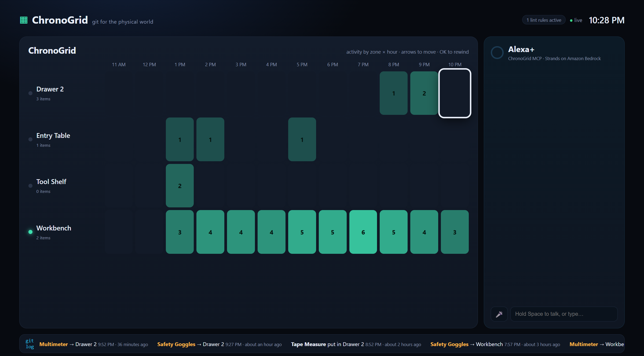Click the Tool Shelf zone label

click(x=51, y=182)
